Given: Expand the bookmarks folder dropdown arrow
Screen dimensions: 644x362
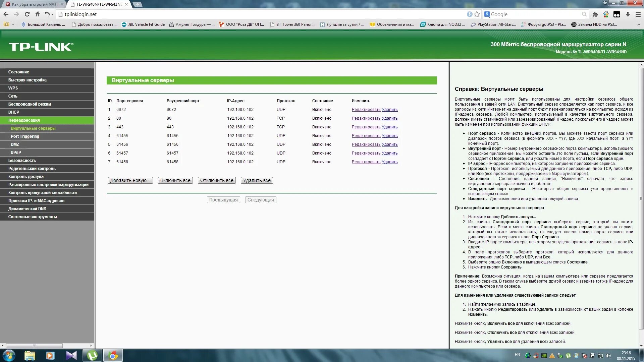Looking at the screenshot, I should [13, 24].
